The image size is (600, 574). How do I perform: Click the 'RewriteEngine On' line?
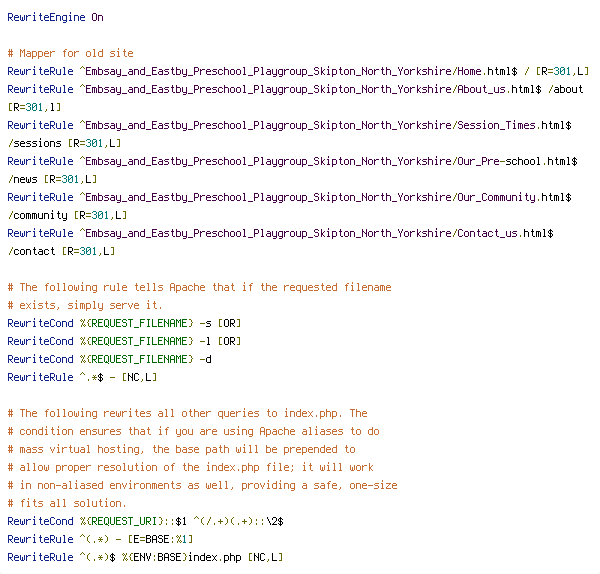point(55,18)
